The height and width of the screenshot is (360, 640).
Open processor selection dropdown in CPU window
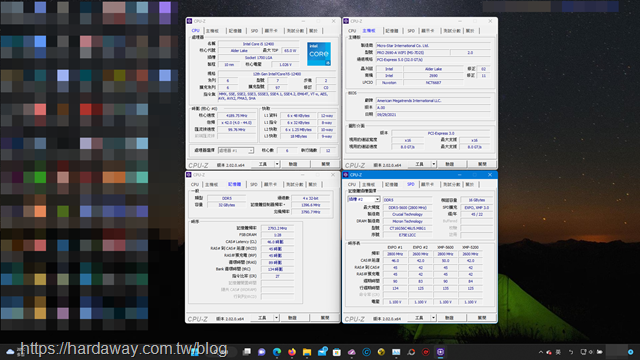pos(236,151)
